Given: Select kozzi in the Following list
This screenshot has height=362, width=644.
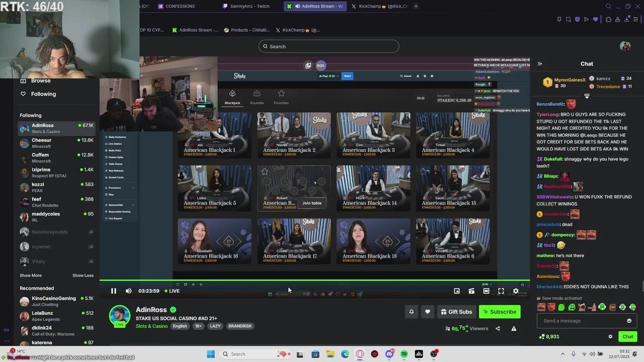Looking at the screenshot, I should [56, 187].
